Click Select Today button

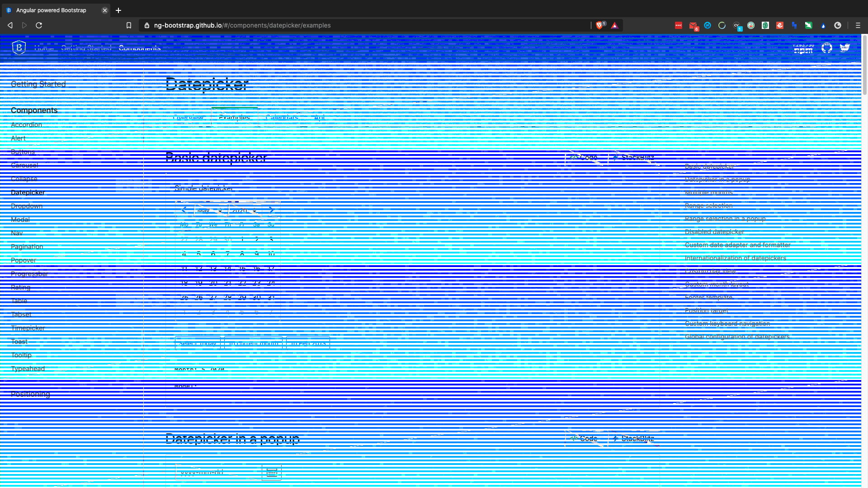pyautogui.click(x=198, y=343)
